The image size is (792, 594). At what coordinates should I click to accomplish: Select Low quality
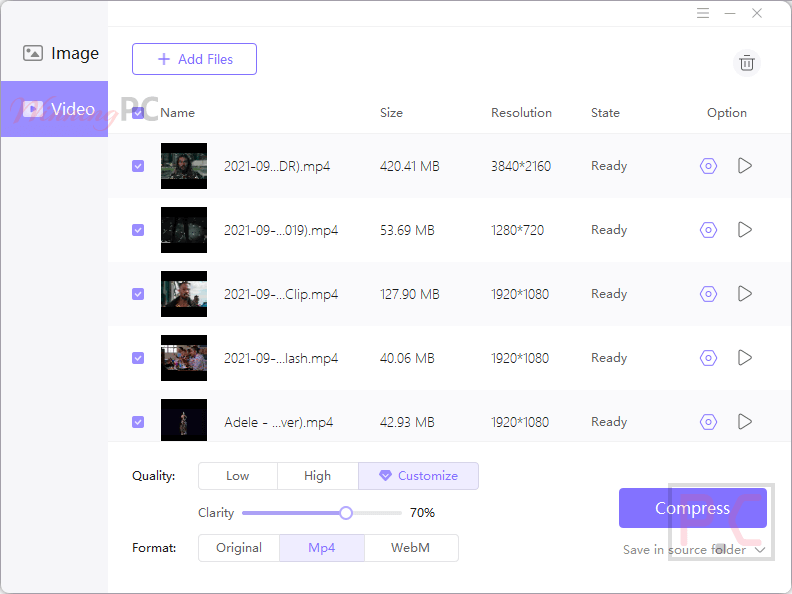[238, 476]
